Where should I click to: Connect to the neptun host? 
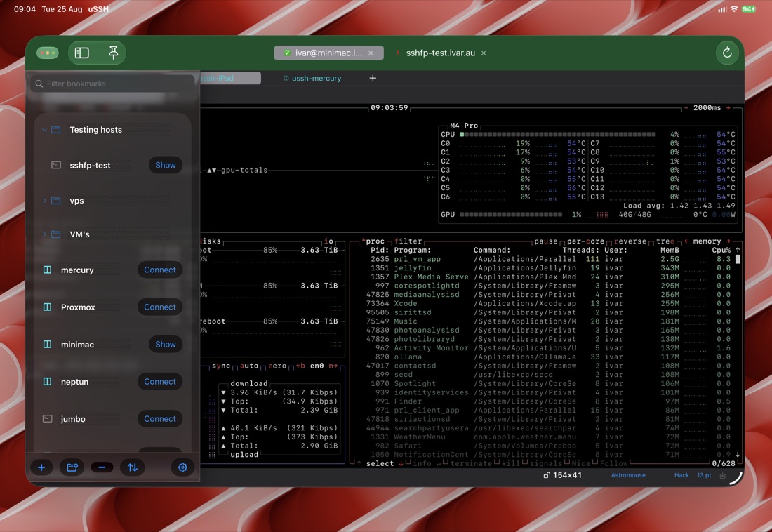tap(159, 382)
